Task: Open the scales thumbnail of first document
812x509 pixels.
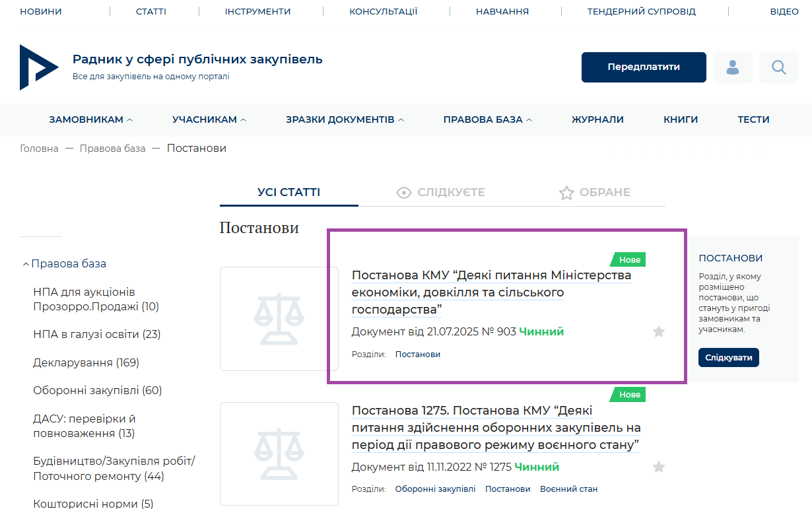Action: 279,319
